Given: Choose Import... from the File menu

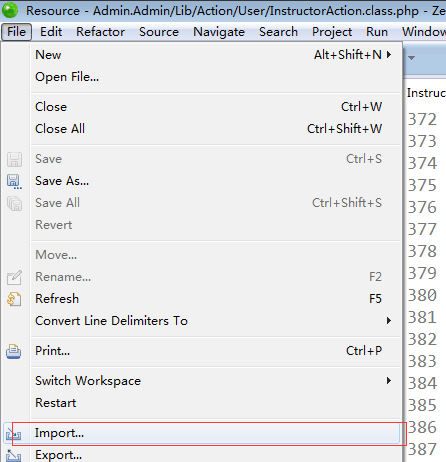Looking at the screenshot, I should point(202,433).
